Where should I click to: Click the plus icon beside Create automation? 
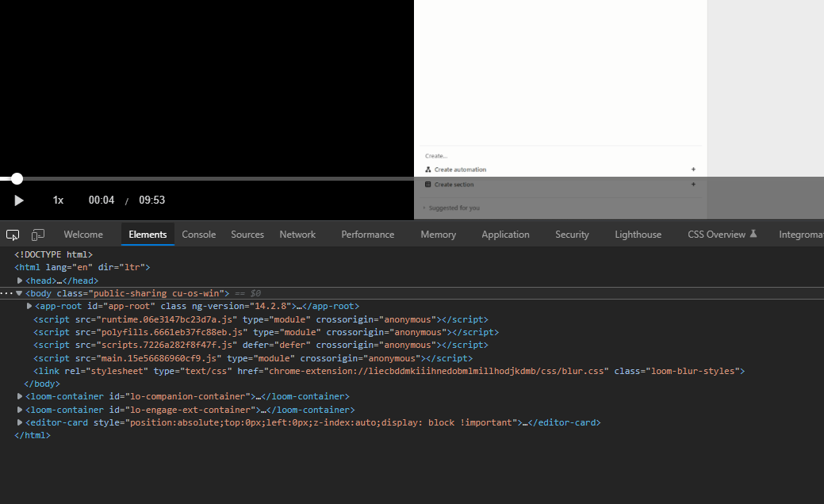(693, 170)
